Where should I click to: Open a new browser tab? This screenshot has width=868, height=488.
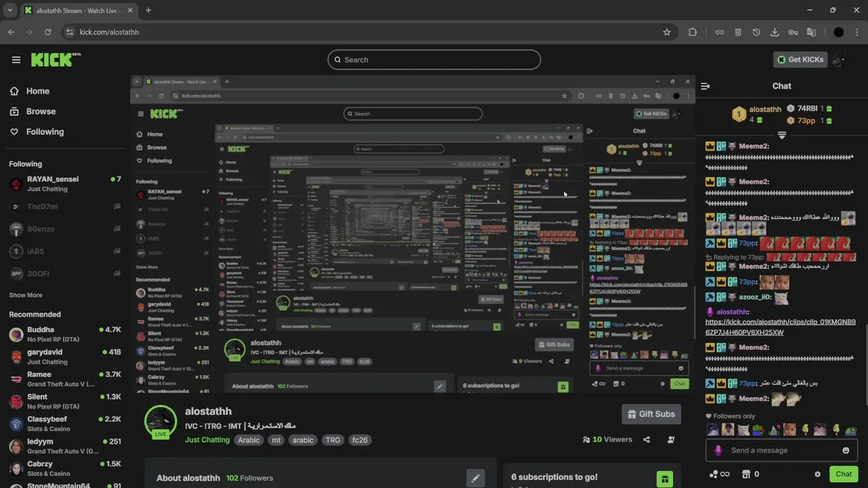(x=149, y=10)
